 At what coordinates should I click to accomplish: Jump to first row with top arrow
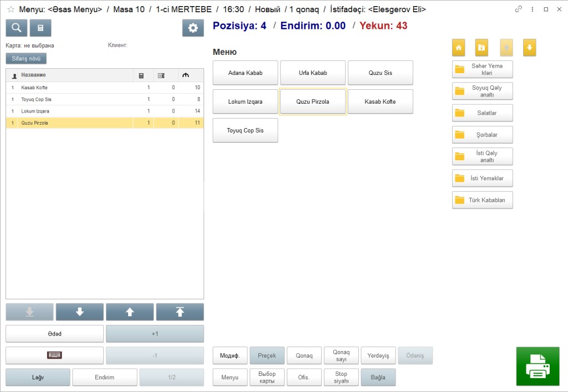(x=180, y=312)
